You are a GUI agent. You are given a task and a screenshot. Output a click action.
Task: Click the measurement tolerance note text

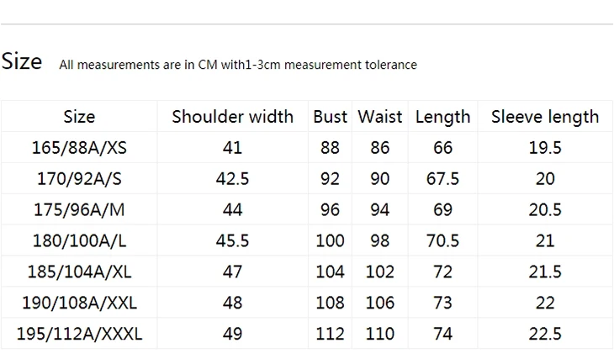[238, 65]
